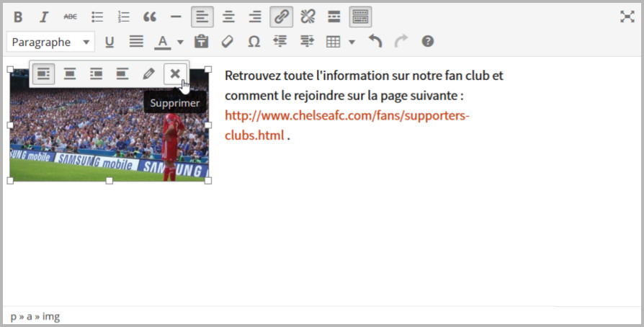
Task: Click the 'p' element in path bar
Action: 13,317
